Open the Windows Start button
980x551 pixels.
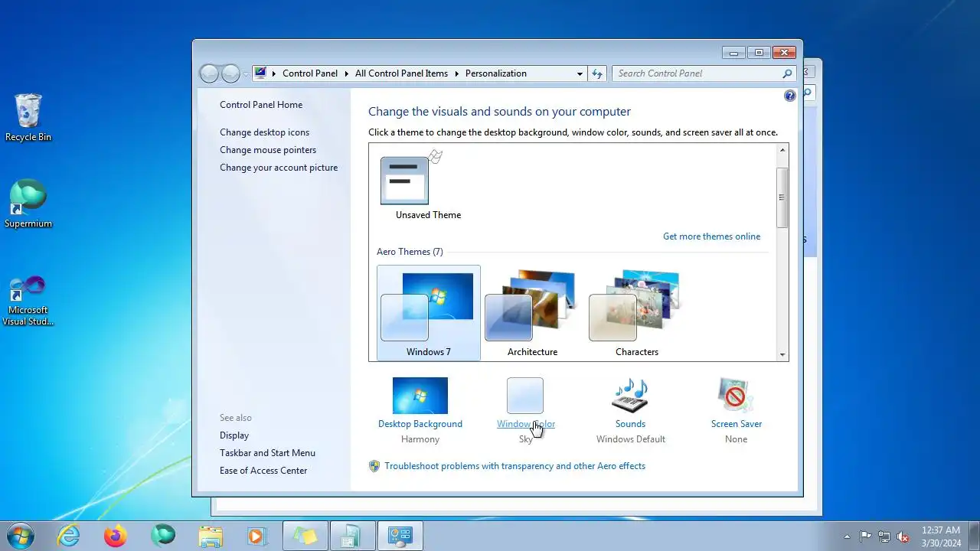pos(21,536)
